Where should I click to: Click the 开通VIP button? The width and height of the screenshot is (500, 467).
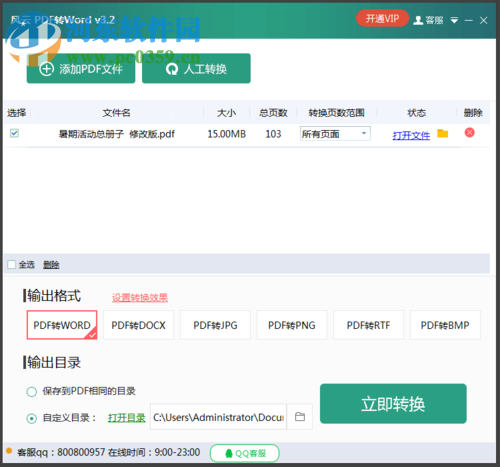pos(382,18)
